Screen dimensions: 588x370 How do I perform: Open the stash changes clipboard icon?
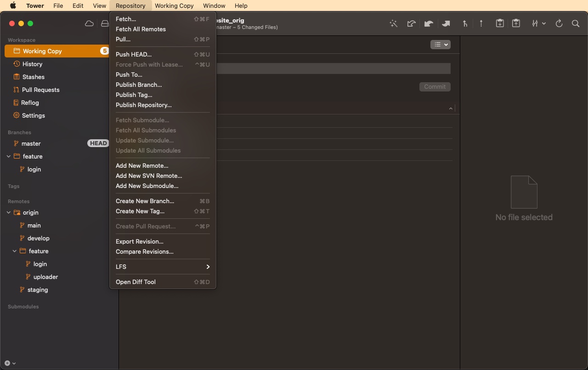click(500, 23)
